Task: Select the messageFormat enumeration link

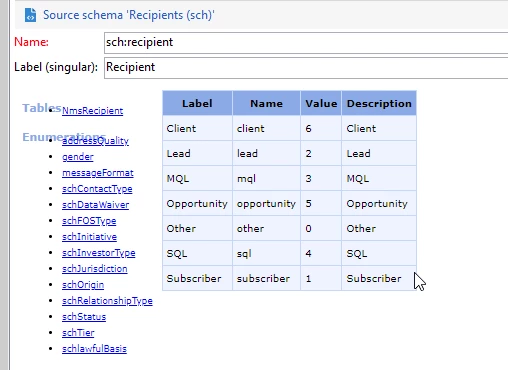Action: point(98,173)
